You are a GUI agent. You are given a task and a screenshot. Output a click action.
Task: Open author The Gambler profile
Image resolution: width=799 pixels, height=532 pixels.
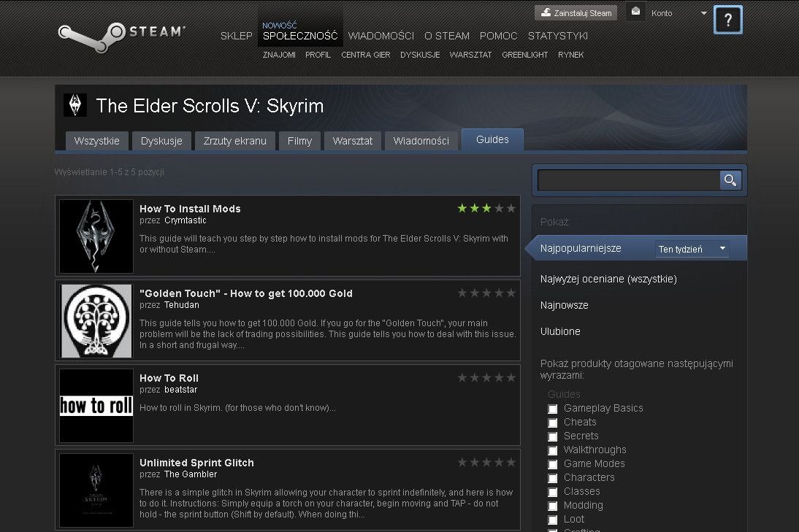[191, 474]
